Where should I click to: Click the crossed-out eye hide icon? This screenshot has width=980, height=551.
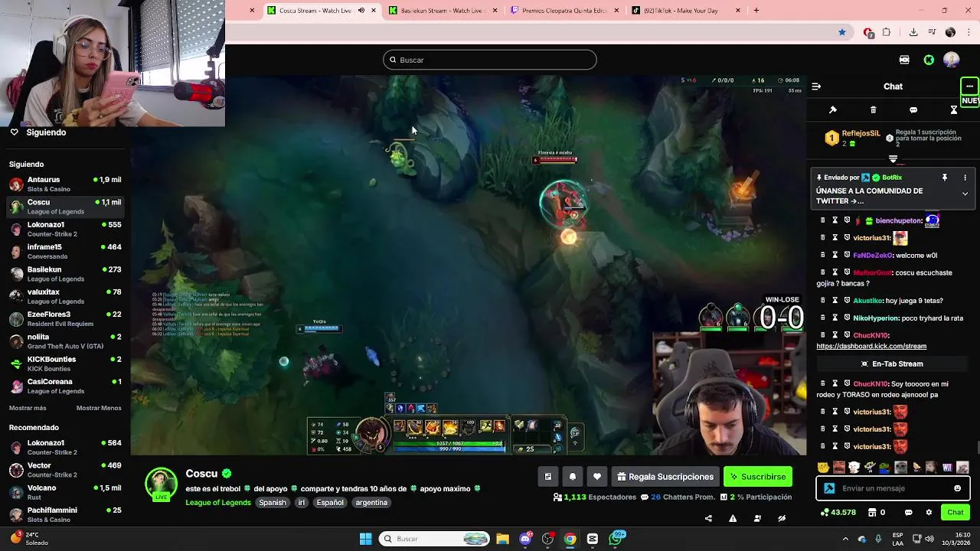[782, 518]
